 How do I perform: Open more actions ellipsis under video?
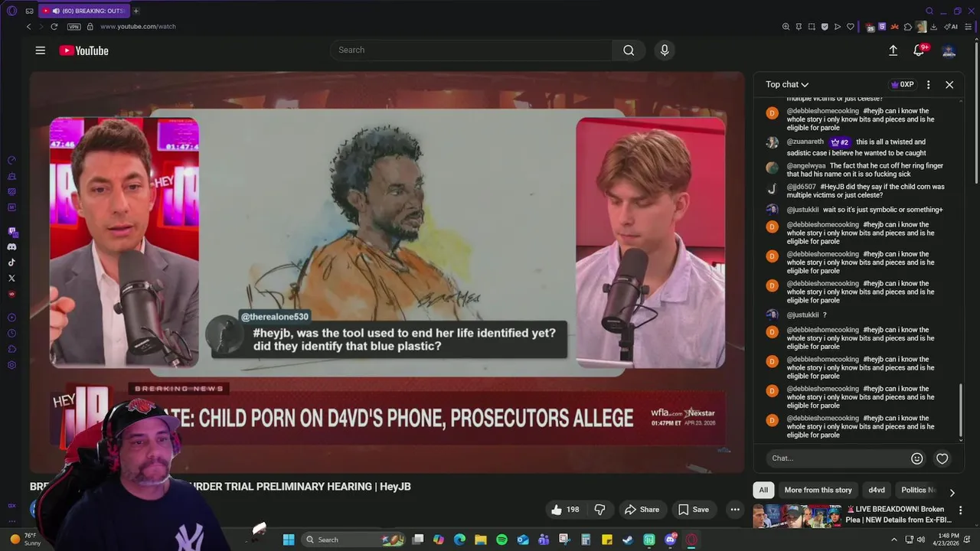735,510
